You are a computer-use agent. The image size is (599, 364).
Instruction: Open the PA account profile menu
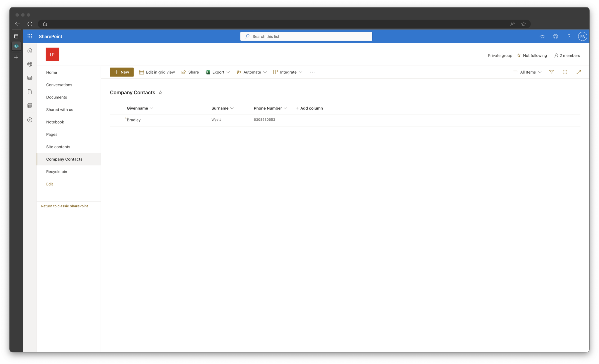[x=582, y=36]
